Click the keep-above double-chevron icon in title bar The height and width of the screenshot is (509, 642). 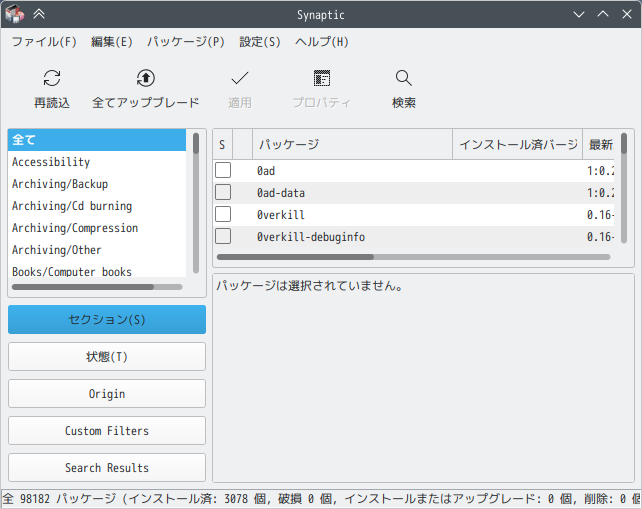[39, 14]
